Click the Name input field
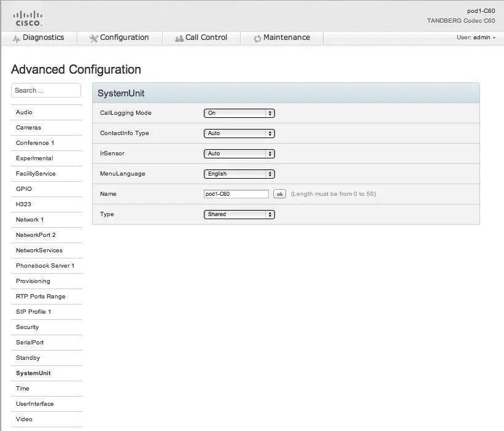Image resolution: width=504 pixels, height=431 pixels. [x=236, y=194]
